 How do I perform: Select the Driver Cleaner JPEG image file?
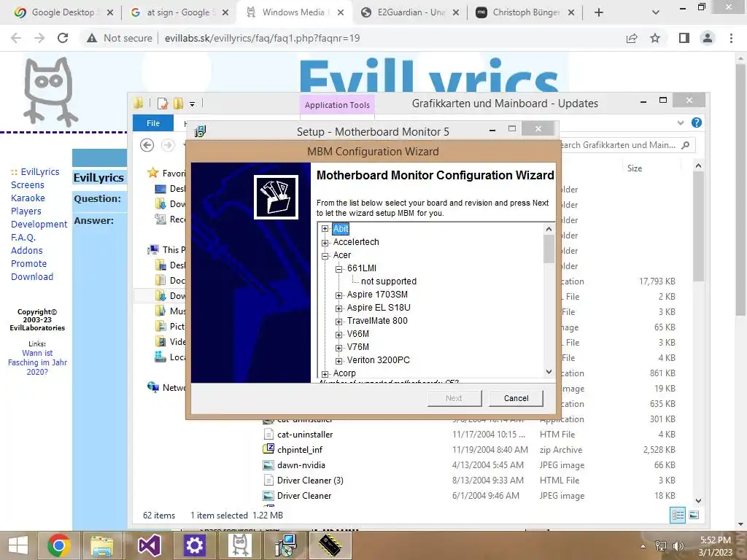pos(304,496)
